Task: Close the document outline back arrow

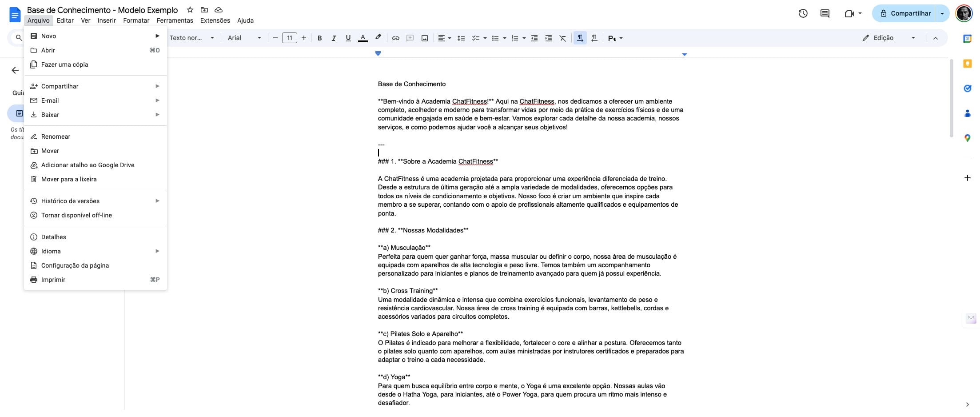Action: [x=15, y=70]
